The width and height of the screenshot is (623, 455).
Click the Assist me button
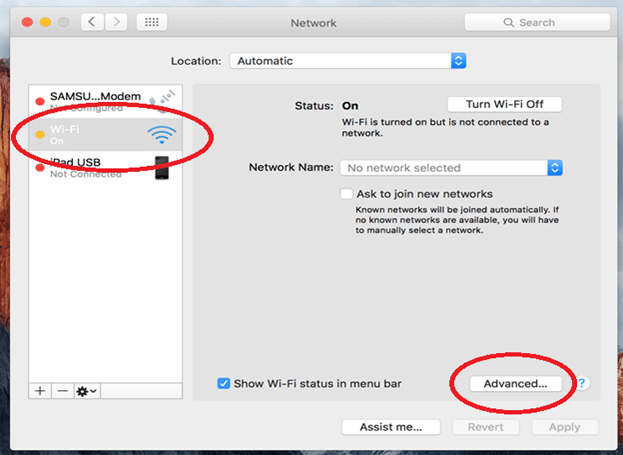390,427
